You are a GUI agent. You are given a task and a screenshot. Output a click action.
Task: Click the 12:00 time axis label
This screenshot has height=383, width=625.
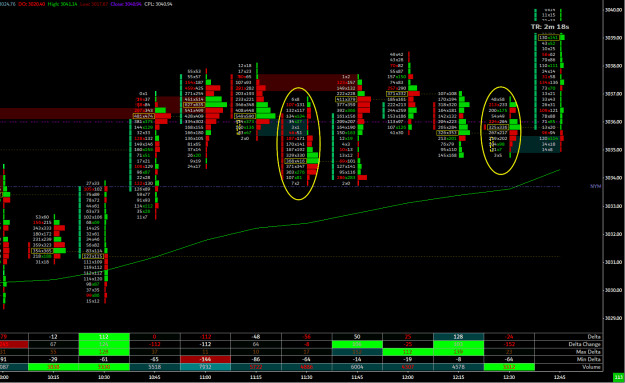408,377
